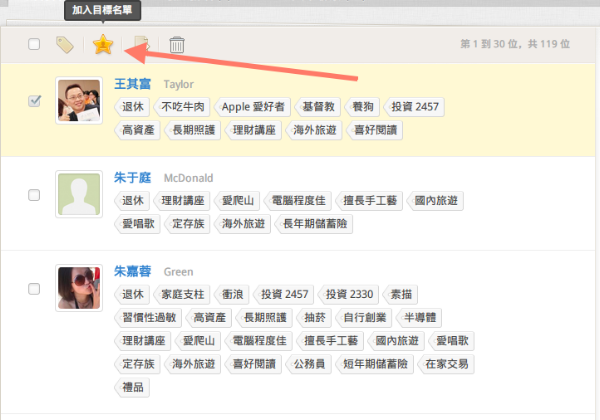The height and width of the screenshot is (420, 600).
Task: Toggle the select-all checkbox in the toolbar
Action: (x=35, y=44)
